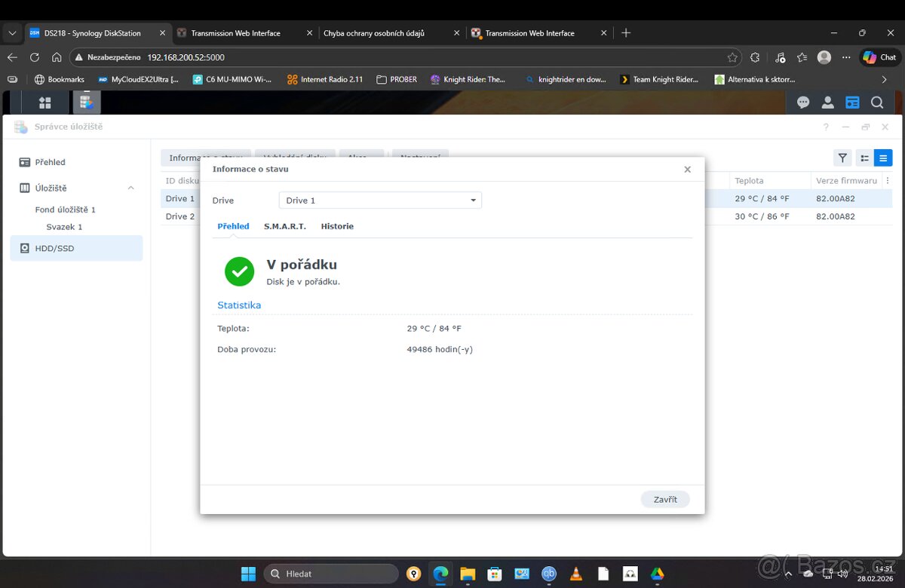
Task: Open the DSM application launcher grid
Action: click(44, 102)
